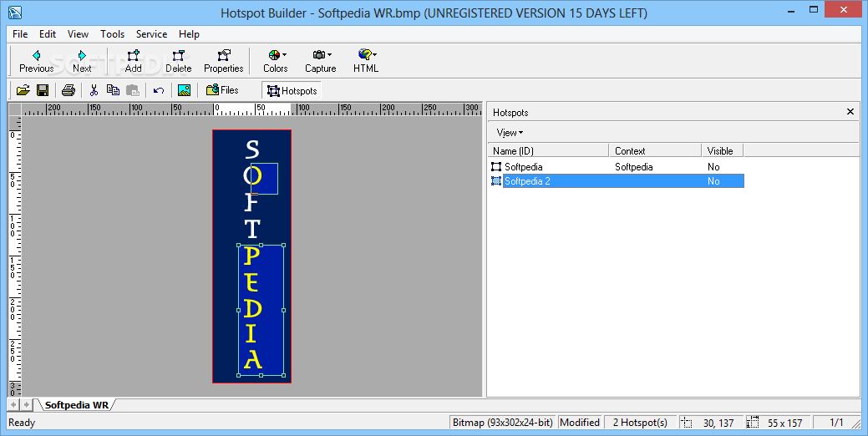Click the Modified status indicator
Image resolution: width=868 pixels, height=436 pixels.
[x=580, y=422]
